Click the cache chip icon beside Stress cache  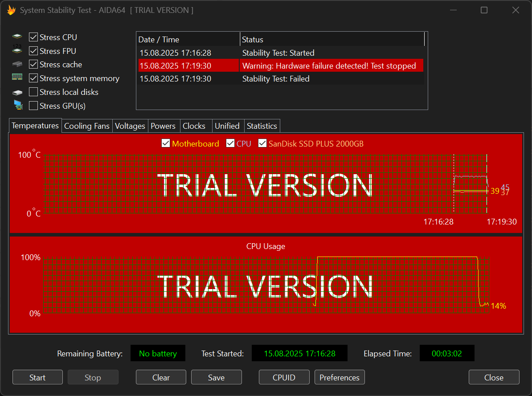(x=17, y=64)
